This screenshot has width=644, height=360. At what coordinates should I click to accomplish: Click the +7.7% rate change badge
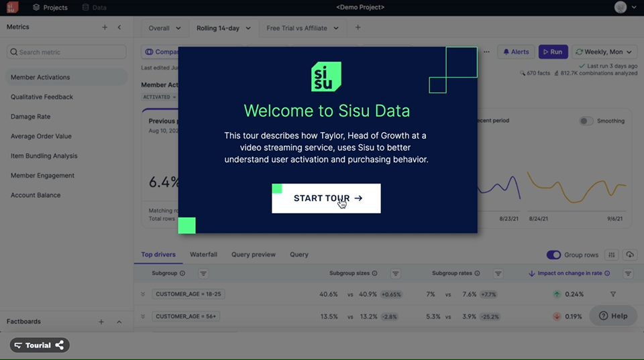tap(488, 294)
